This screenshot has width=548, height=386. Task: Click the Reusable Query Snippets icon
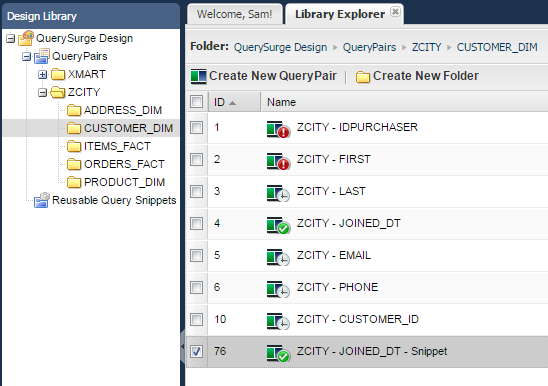pos(42,200)
